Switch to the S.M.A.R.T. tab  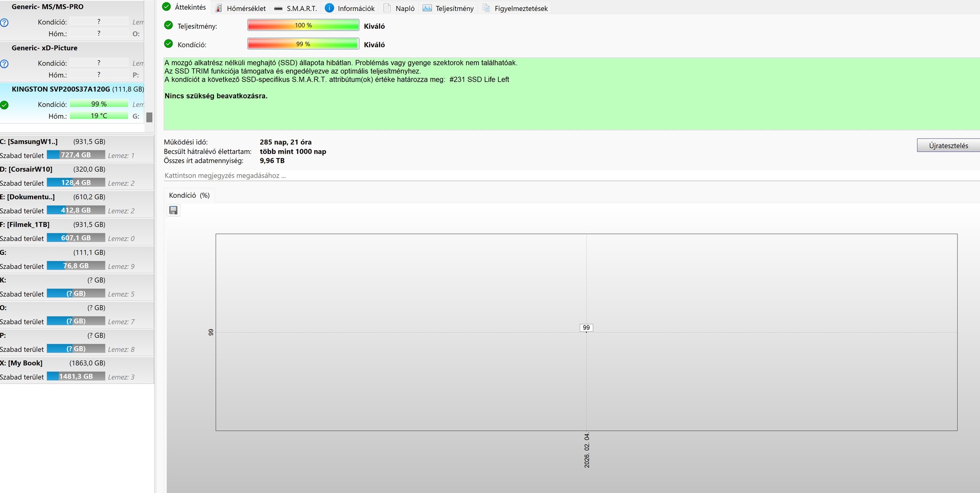coord(295,8)
